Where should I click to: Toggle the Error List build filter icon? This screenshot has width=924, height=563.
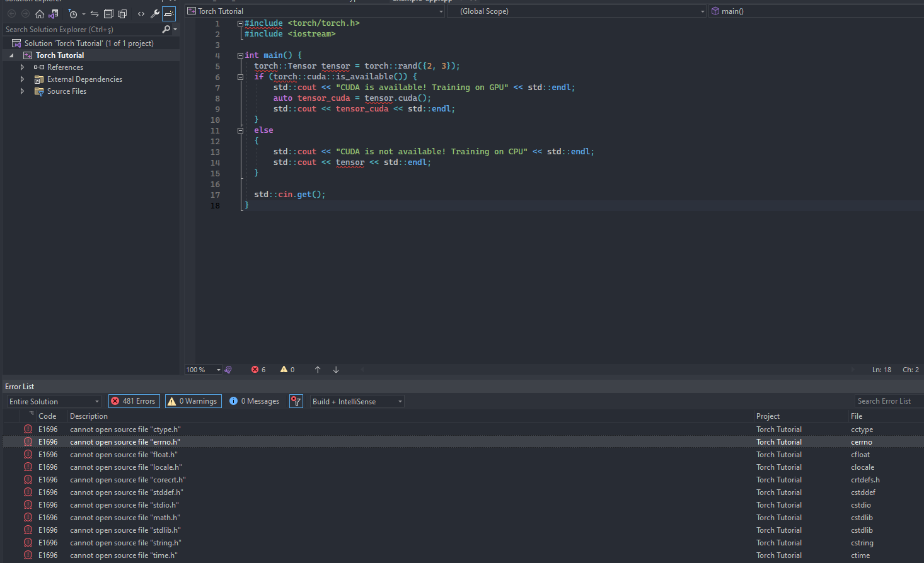pyautogui.click(x=296, y=401)
